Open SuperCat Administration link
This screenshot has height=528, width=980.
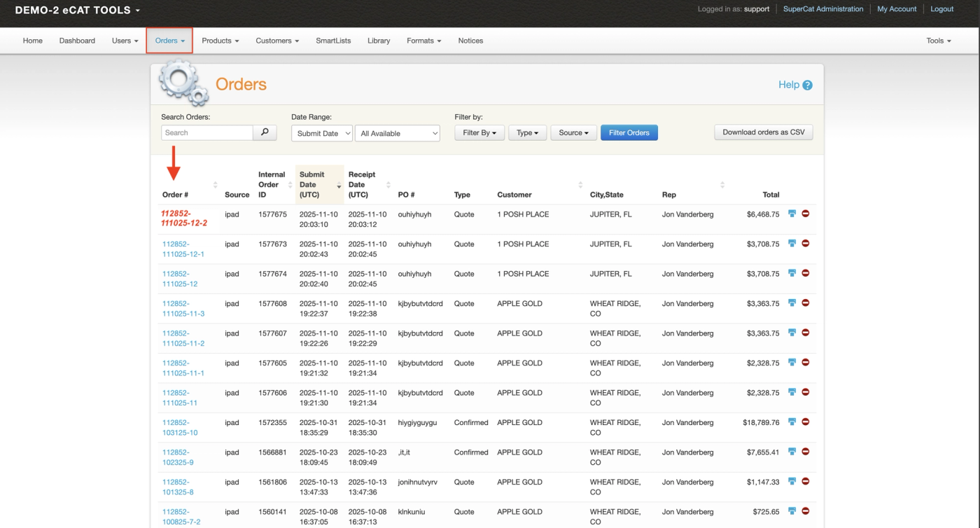coord(823,9)
